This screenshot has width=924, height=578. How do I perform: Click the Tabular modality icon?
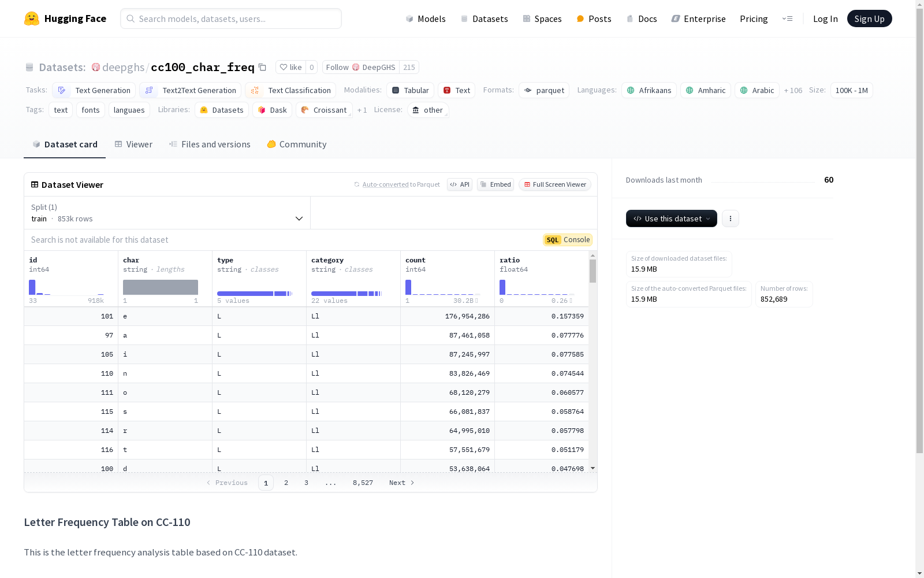pyautogui.click(x=396, y=90)
